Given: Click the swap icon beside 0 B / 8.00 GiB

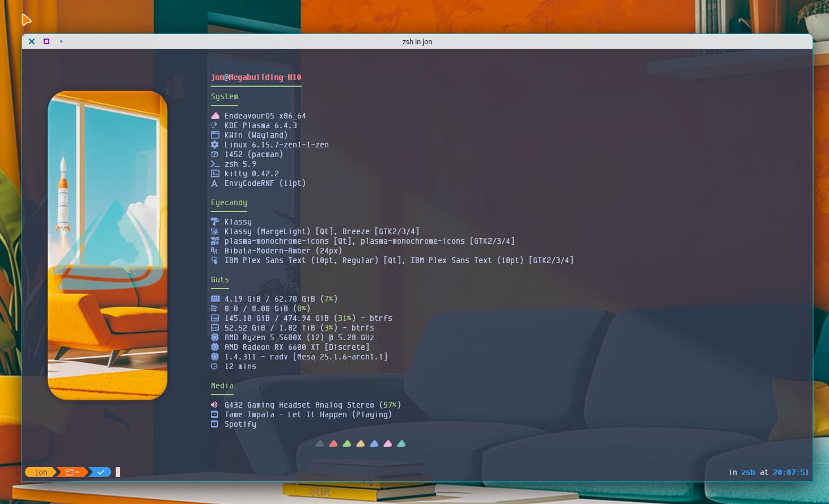Looking at the screenshot, I should click(214, 308).
